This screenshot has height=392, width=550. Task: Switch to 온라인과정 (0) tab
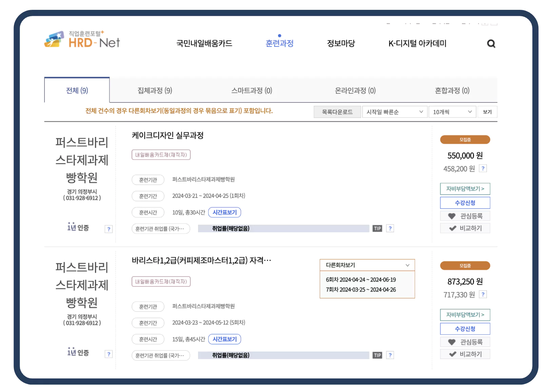coord(355,91)
